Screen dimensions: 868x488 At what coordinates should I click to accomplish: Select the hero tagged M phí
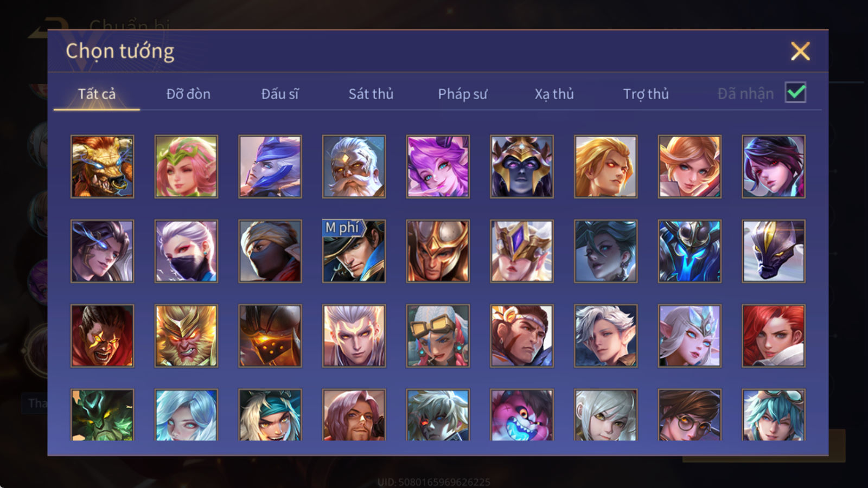[354, 251]
